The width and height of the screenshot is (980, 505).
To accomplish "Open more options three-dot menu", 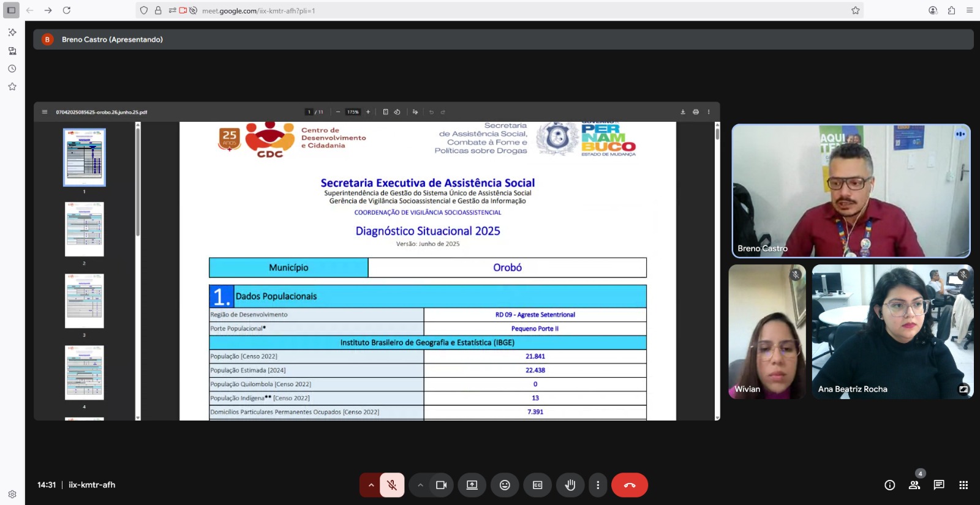I will tap(598, 485).
